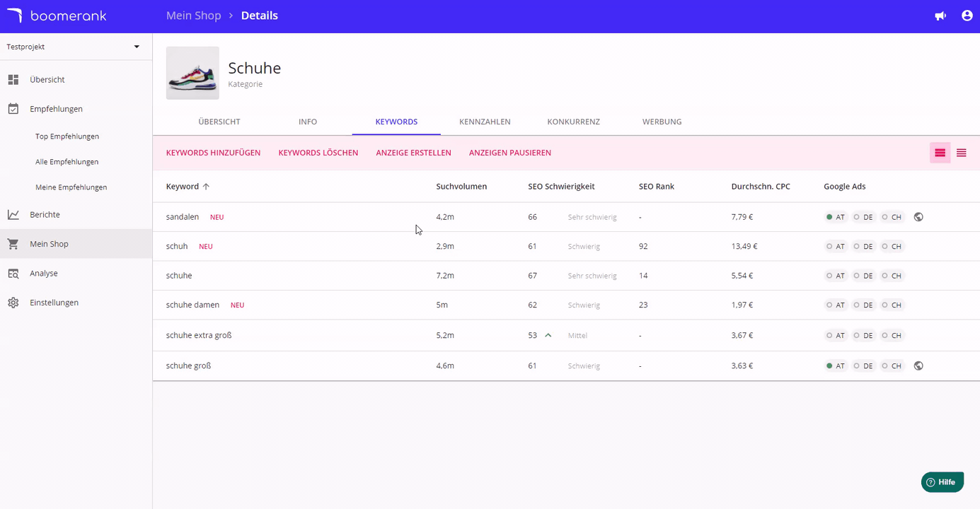Open the KENNZAHLEN tab
The width and height of the screenshot is (980, 509).
pyautogui.click(x=485, y=122)
